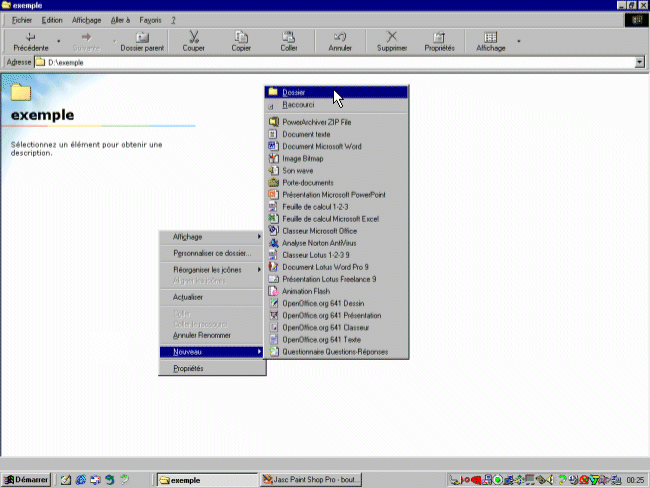650x488 pixels.
Task: Choose Personnaliser ce dossier...
Action: (212, 253)
